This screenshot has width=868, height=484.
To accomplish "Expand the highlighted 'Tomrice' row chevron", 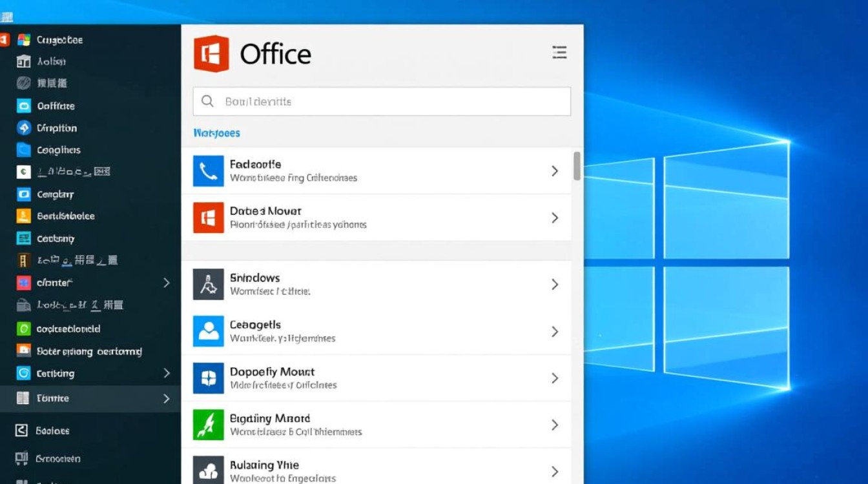I will 167,398.
